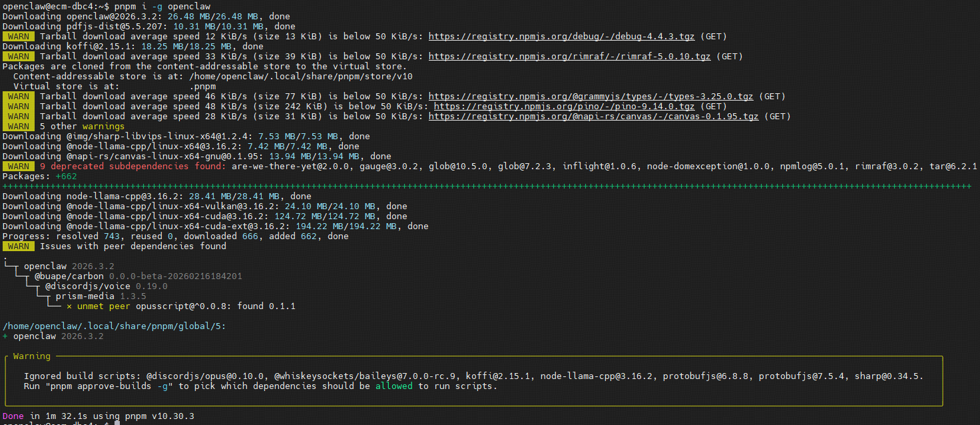Click the green plus before final openclaw 2026.3.2

click(x=5, y=336)
